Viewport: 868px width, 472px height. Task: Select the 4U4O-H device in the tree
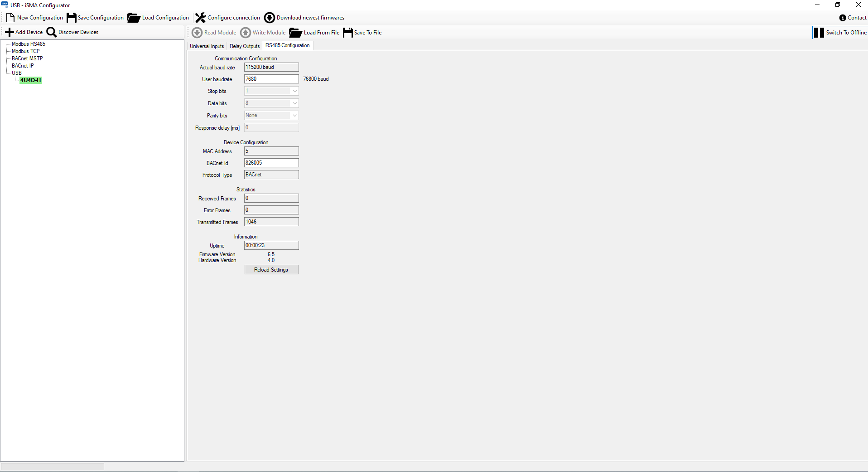[x=30, y=80]
